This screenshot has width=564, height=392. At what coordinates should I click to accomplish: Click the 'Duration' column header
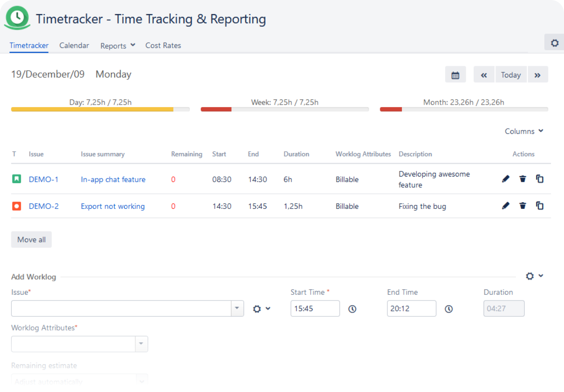[297, 154]
